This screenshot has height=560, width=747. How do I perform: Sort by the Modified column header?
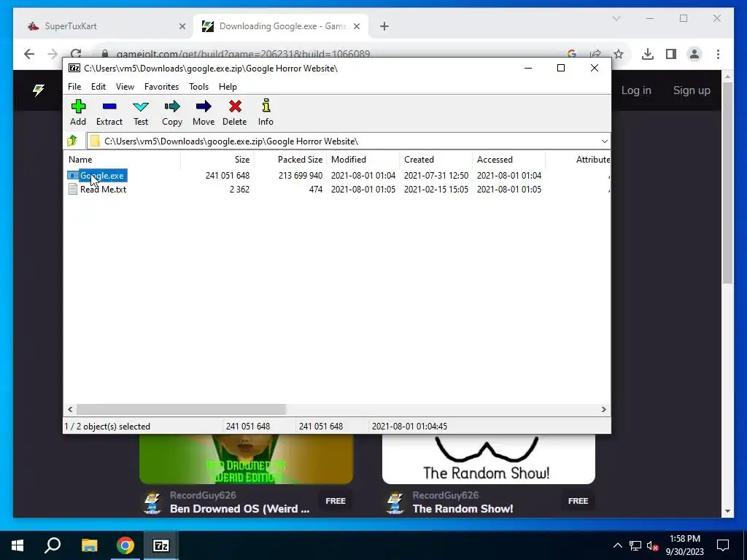[x=363, y=160]
